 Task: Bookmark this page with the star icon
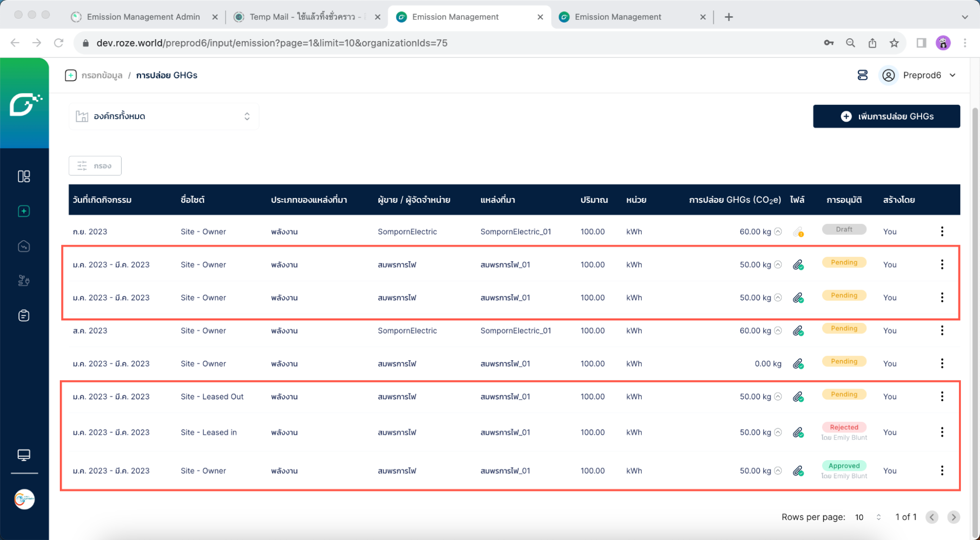(x=894, y=43)
